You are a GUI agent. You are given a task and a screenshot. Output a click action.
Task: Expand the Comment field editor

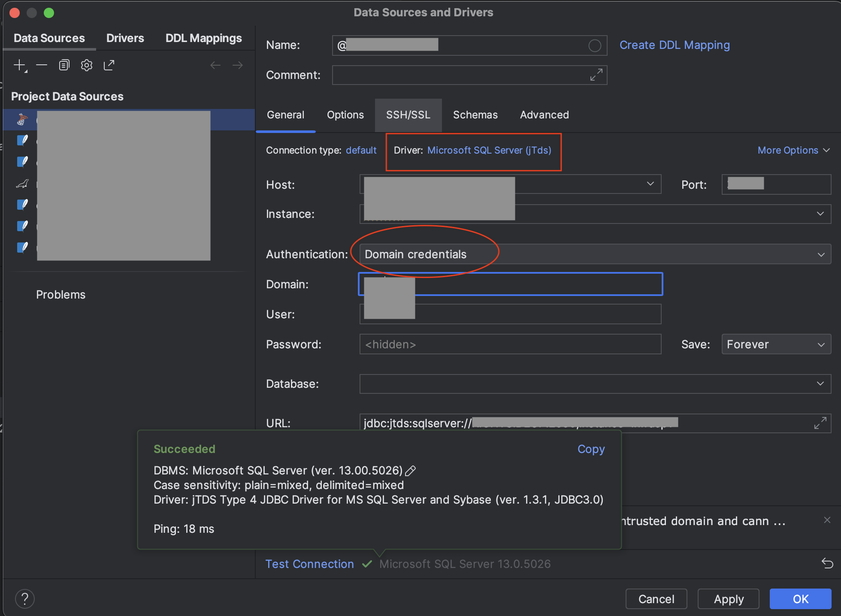(x=596, y=75)
